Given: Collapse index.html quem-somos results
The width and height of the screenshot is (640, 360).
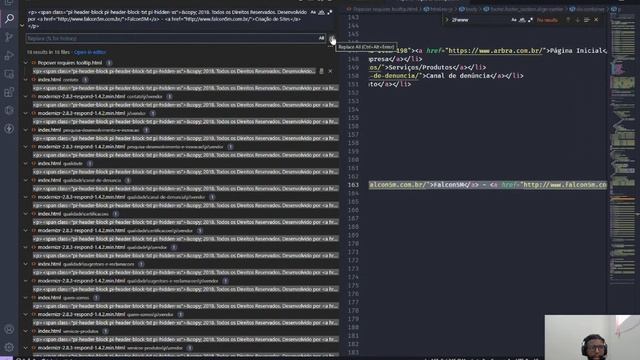Looking at the screenshot, I should point(26,298).
